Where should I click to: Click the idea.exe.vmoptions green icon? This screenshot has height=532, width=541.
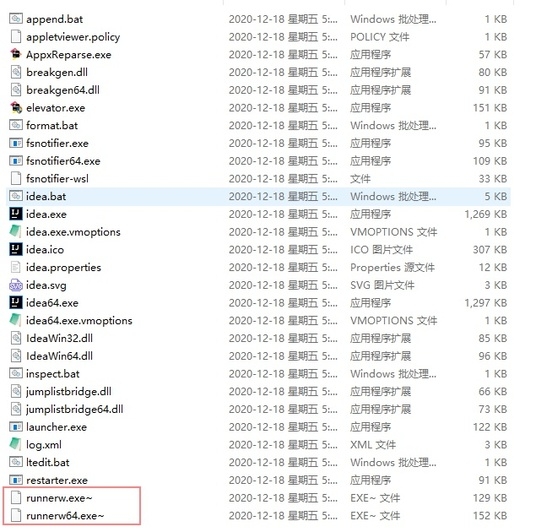point(16,232)
